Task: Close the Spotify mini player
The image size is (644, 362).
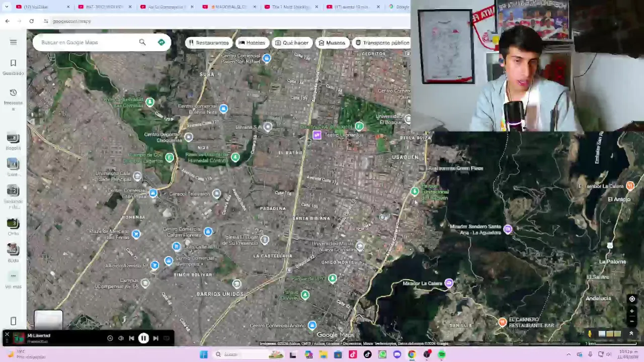Action: [7, 334]
